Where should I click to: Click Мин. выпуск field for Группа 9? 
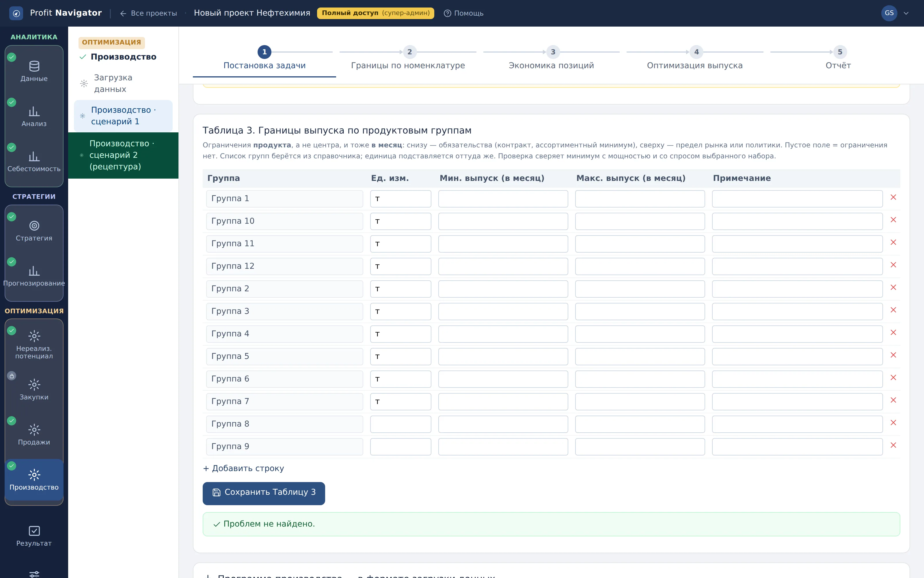(503, 447)
